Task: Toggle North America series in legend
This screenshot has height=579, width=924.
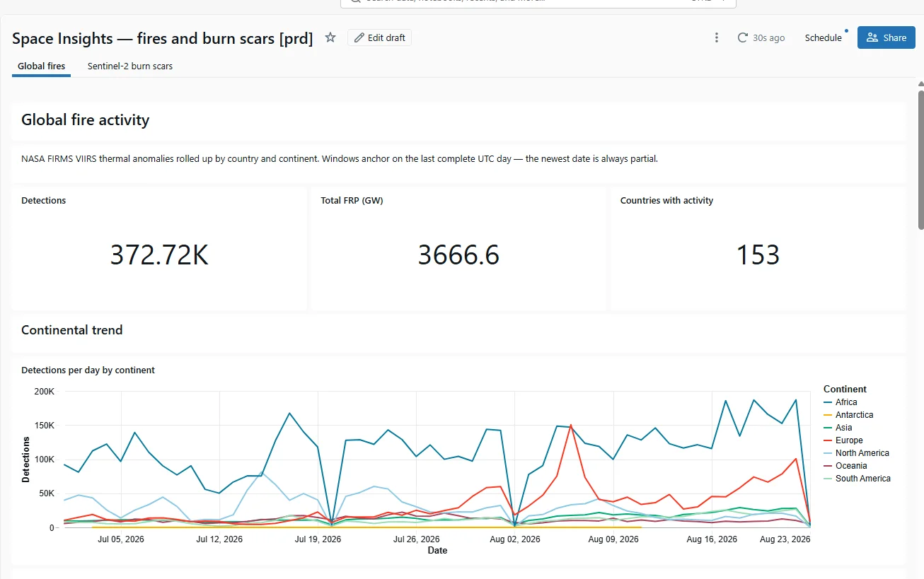Action: (x=856, y=453)
